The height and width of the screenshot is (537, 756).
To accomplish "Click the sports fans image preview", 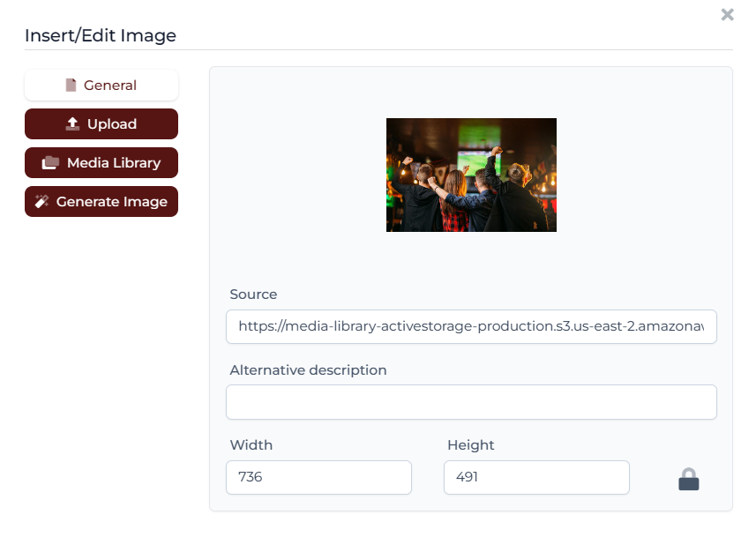I will pyautogui.click(x=471, y=175).
